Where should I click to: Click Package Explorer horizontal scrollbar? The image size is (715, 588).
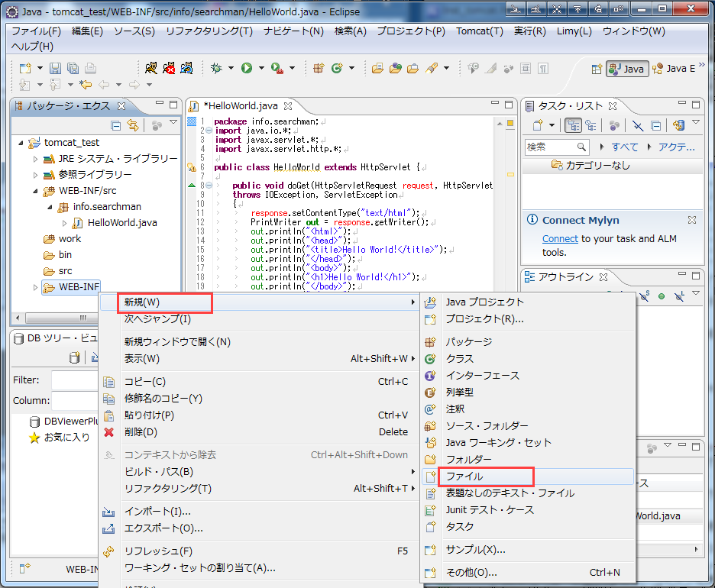[x=62, y=318]
